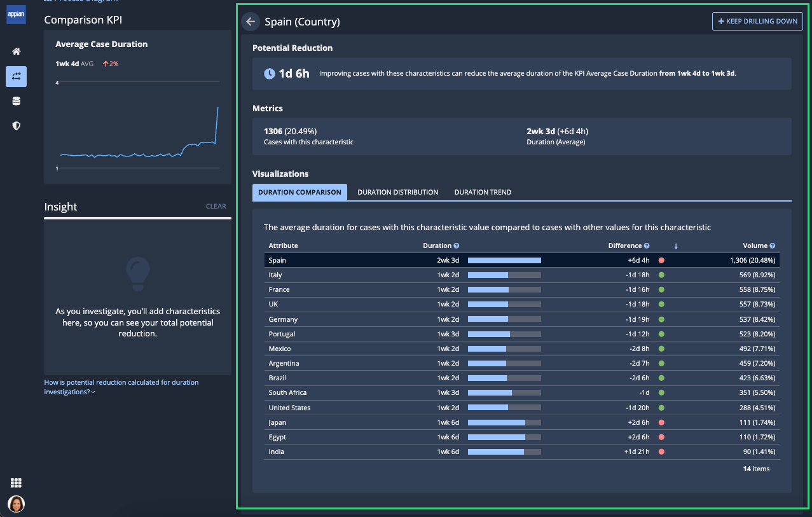Select the Spain row
812x517 pixels.
point(522,260)
